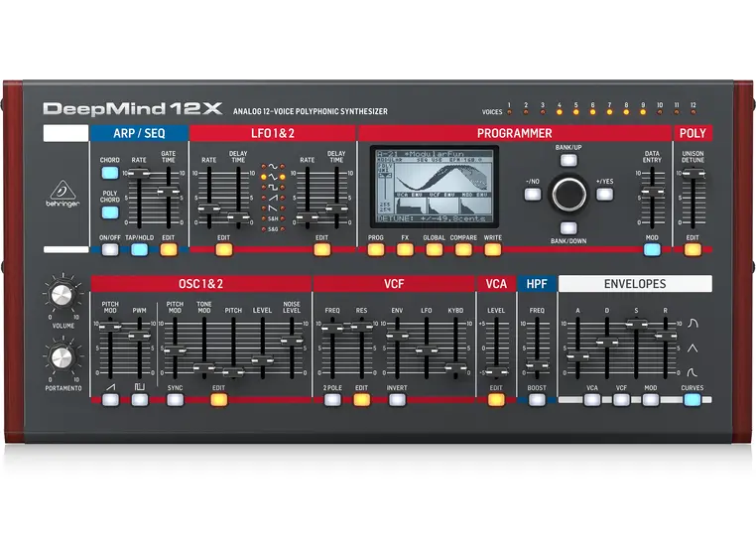Click the rotary encoder knob in PROGRAMMER
Viewport: 756px width, 558px height.
(x=568, y=194)
